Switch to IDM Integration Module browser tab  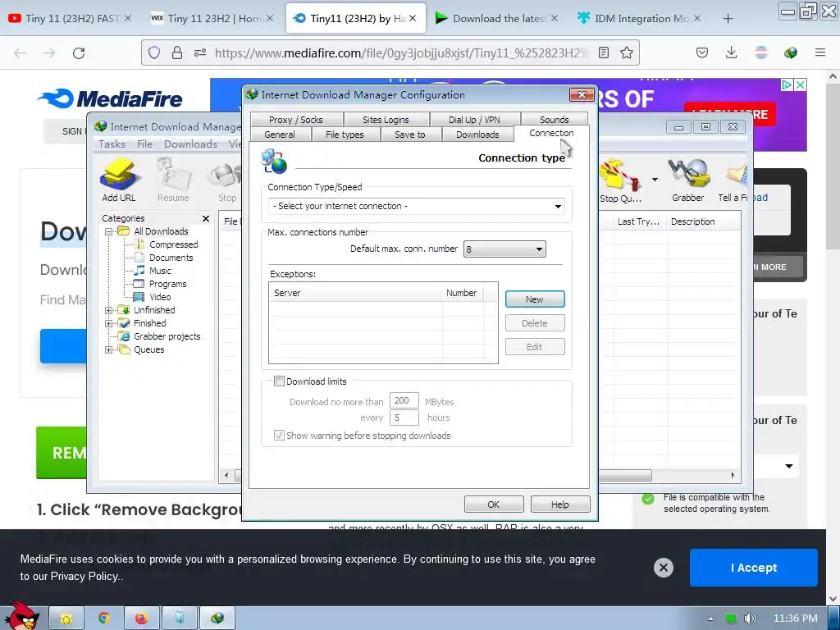click(640, 19)
